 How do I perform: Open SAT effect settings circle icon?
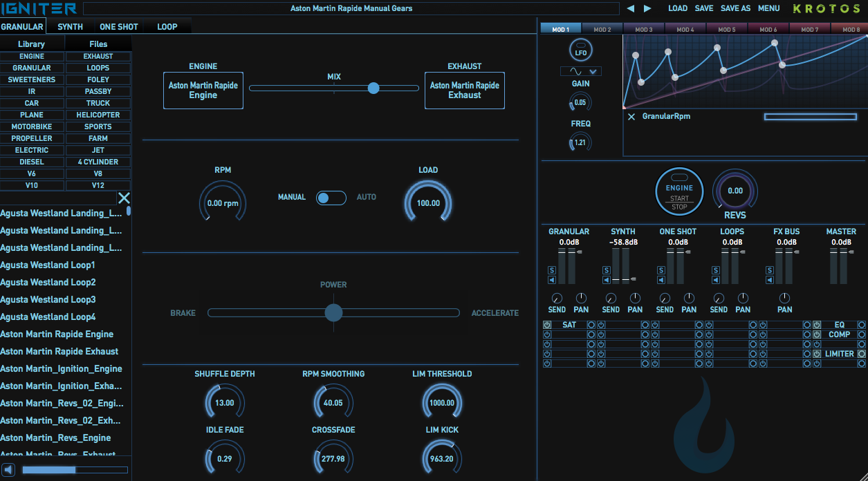[x=591, y=325]
